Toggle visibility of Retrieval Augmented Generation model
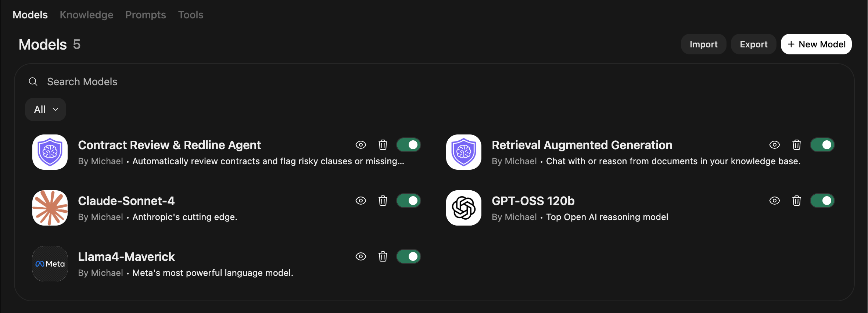Image resolution: width=868 pixels, height=313 pixels. (775, 145)
